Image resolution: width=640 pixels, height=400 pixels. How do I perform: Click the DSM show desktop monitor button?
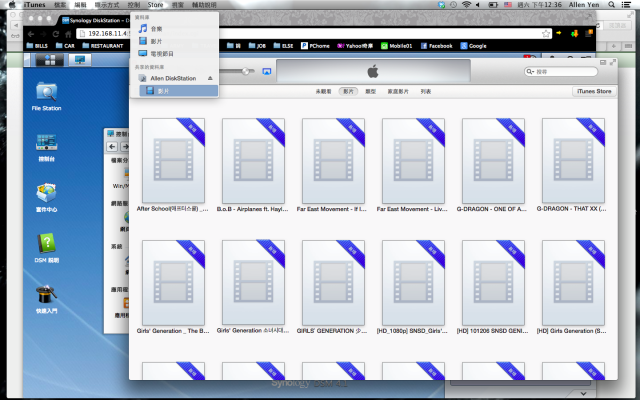point(80,60)
